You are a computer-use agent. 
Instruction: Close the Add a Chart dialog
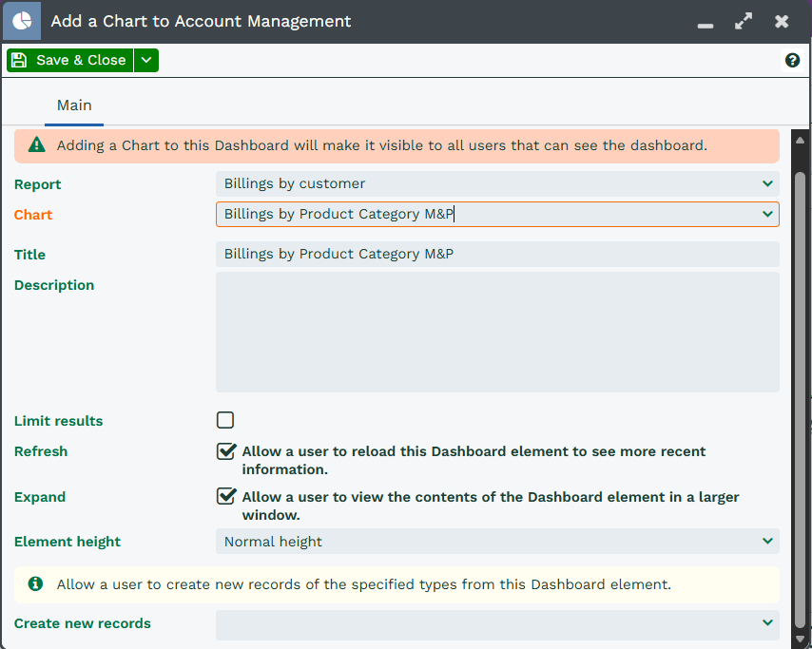782,21
